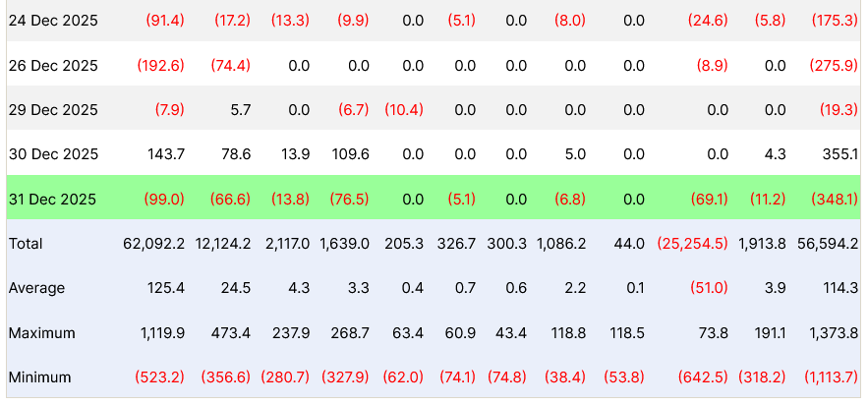Viewport: 868px width, 405px height.
Task: Click the Total row label
Action: tap(26, 244)
